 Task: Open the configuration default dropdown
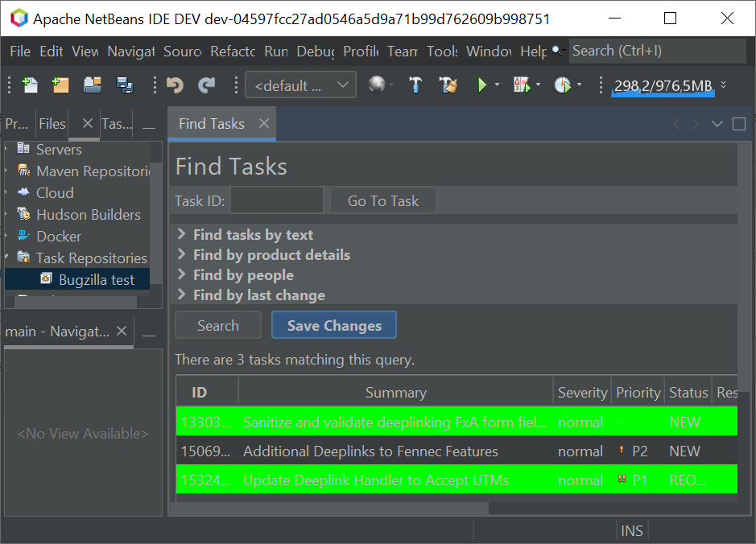coord(300,84)
